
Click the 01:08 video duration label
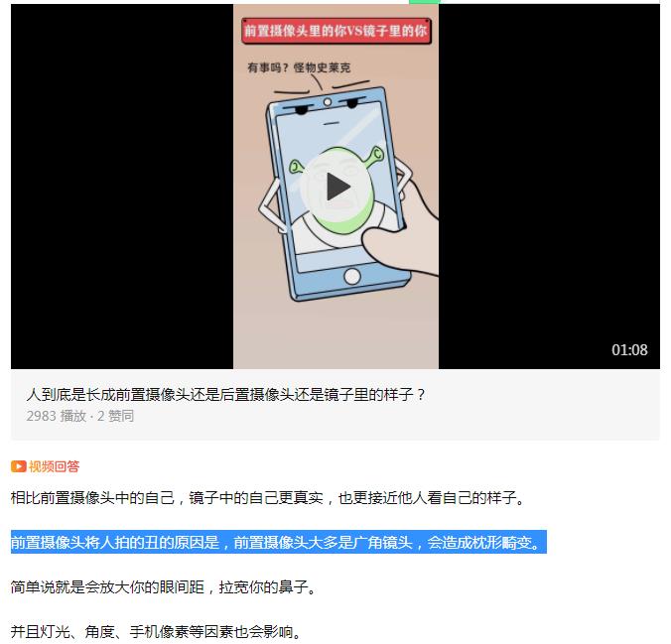(x=629, y=350)
